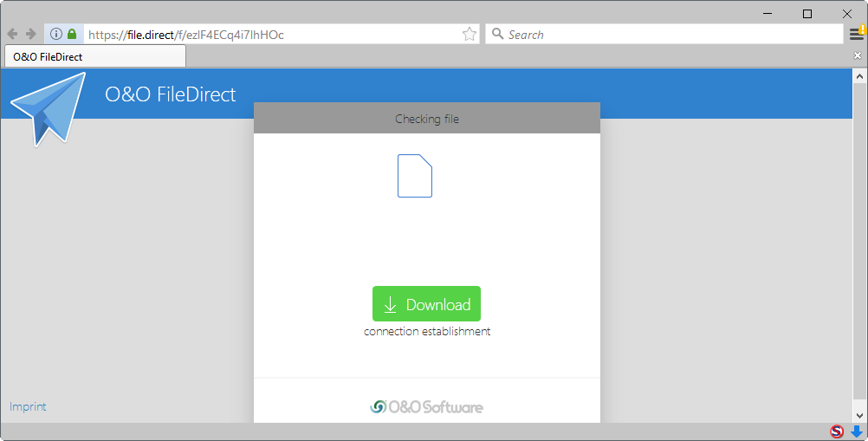Viewport: 868px width, 441px height.
Task: Click the 'connection establishment' status text
Action: [x=427, y=332]
